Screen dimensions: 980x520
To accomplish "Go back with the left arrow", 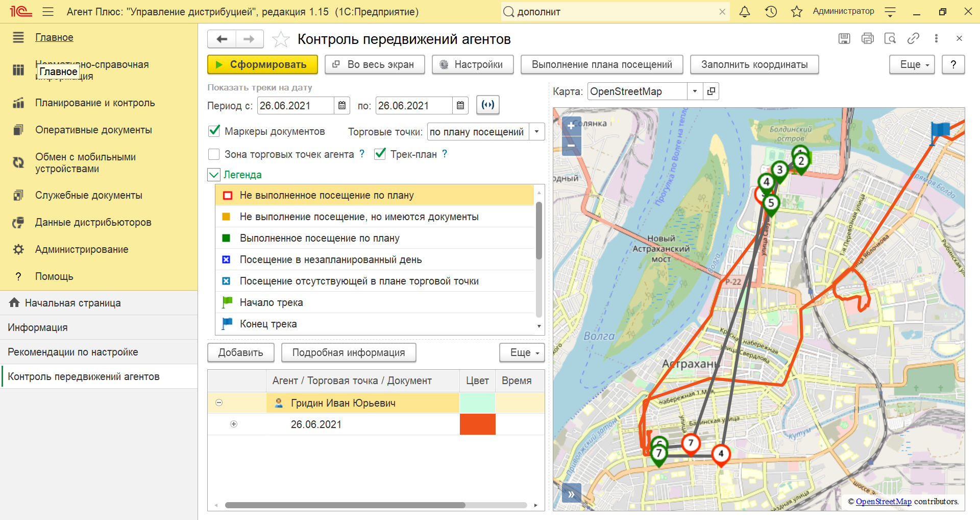I will 222,39.
